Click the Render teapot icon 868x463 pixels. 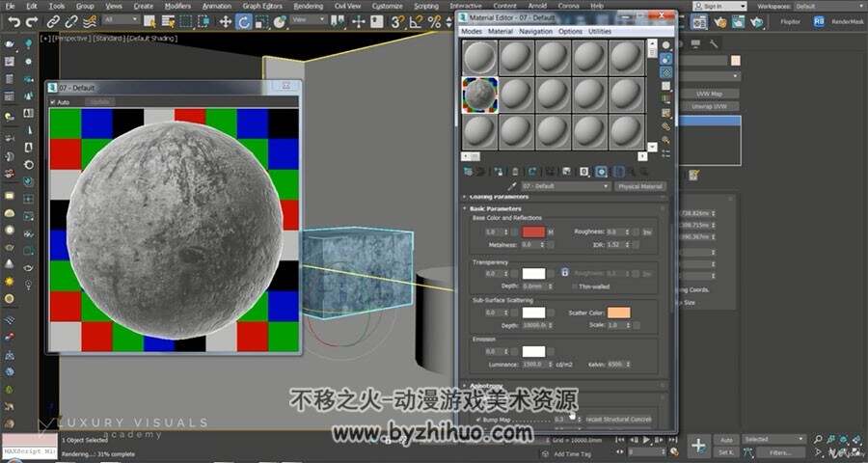point(757,22)
